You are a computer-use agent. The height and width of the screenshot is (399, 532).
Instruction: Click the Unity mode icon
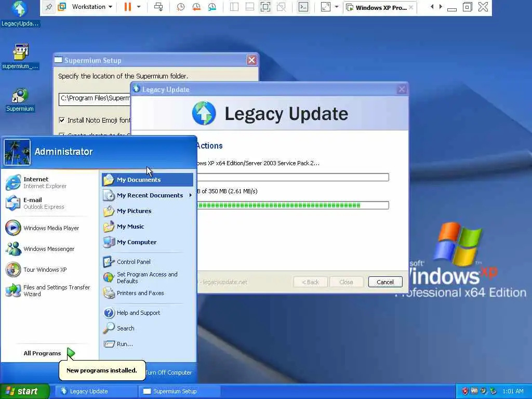281,7
